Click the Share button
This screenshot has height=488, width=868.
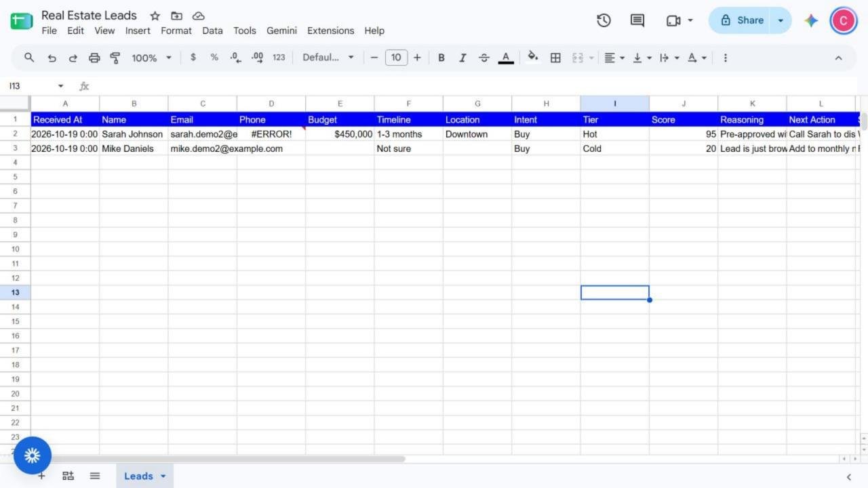741,20
